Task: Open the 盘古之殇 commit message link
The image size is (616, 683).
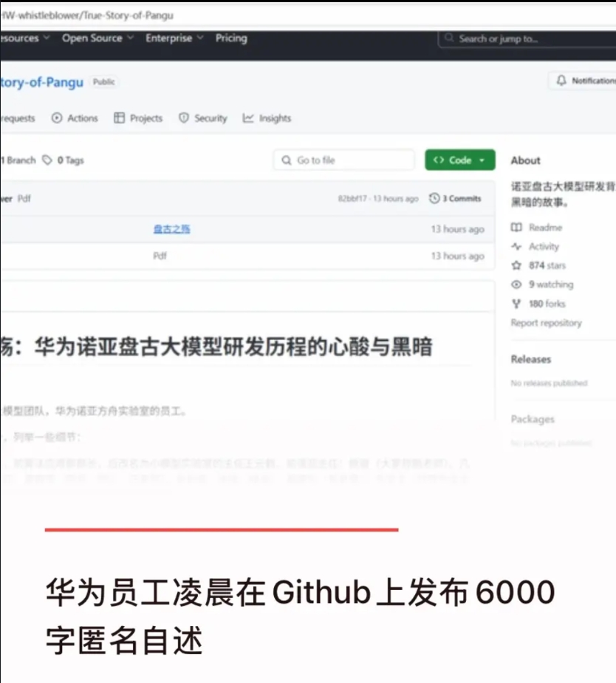Action: point(171,229)
